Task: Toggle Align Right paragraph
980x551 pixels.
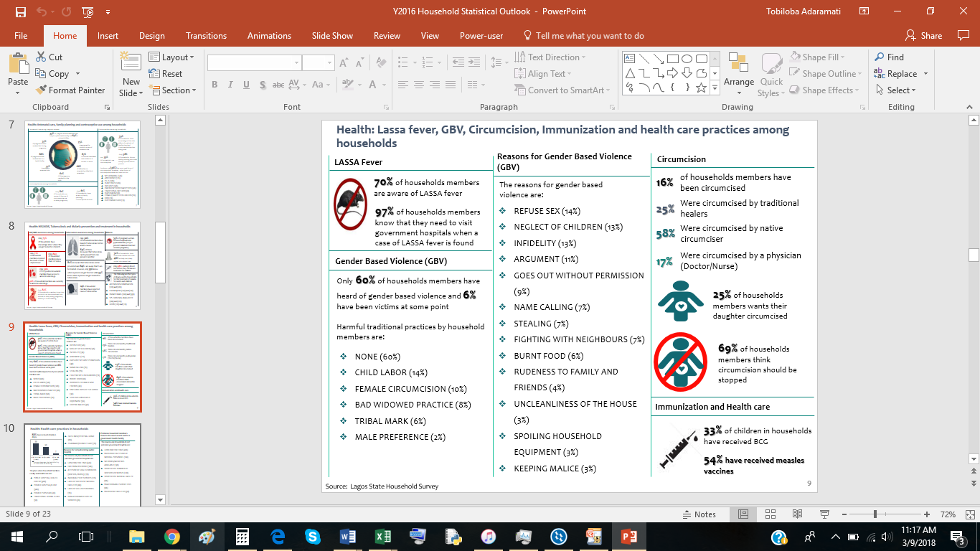Action: coord(435,85)
